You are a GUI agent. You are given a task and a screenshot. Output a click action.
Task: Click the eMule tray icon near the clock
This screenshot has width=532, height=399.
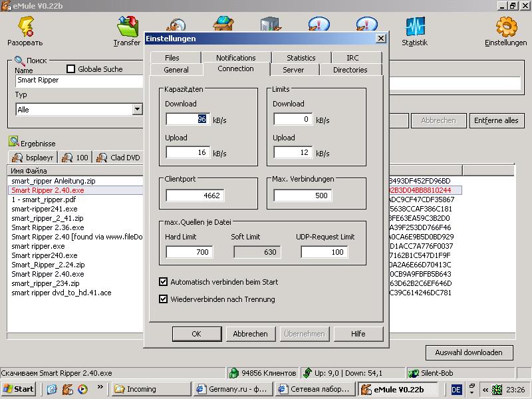point(497,390)
